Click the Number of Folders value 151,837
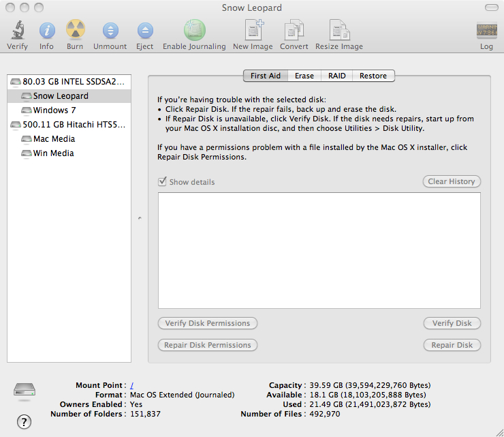The width and height of the screenshot is (504, 437). (x=145, y=414)
